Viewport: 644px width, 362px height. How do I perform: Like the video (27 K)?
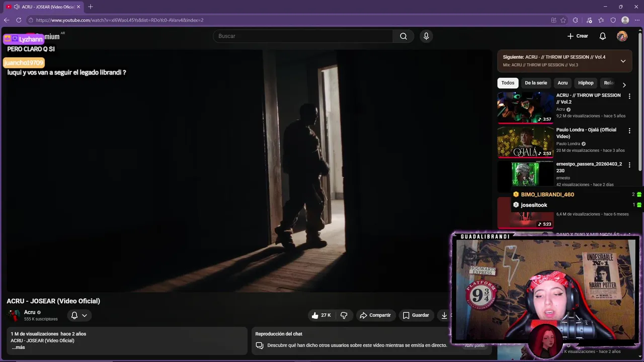click(321, 315)
